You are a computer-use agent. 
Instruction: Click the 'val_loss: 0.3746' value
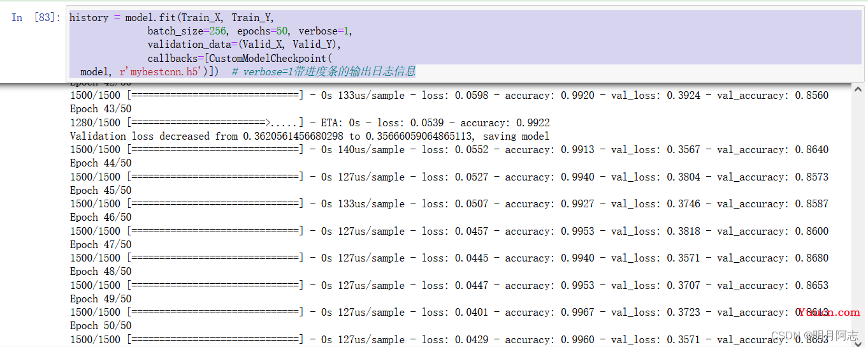655,204
